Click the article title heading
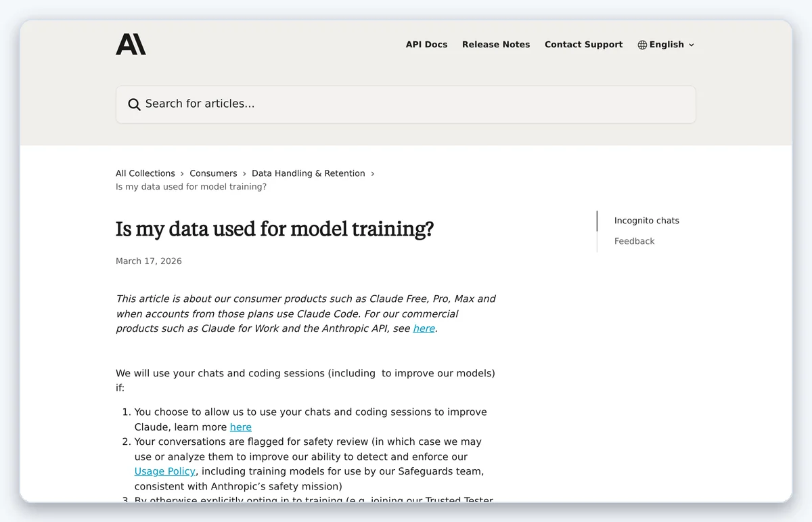The image size is (812, 522). click(275, 230)
